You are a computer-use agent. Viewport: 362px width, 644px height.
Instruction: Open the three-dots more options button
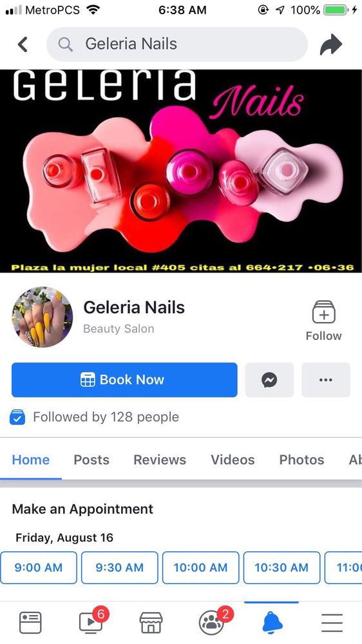click(x=326, y=380)
